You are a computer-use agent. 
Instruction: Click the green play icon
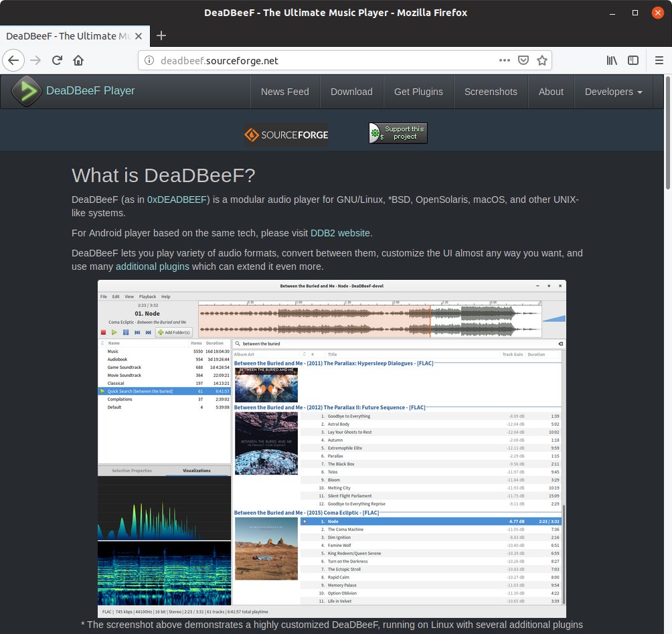[114, 332]
